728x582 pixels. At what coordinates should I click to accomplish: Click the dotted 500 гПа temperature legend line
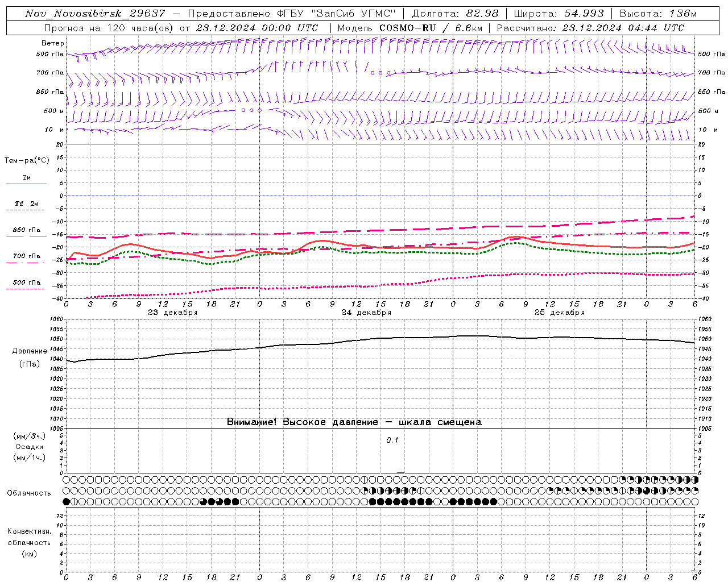pos(26,289)
